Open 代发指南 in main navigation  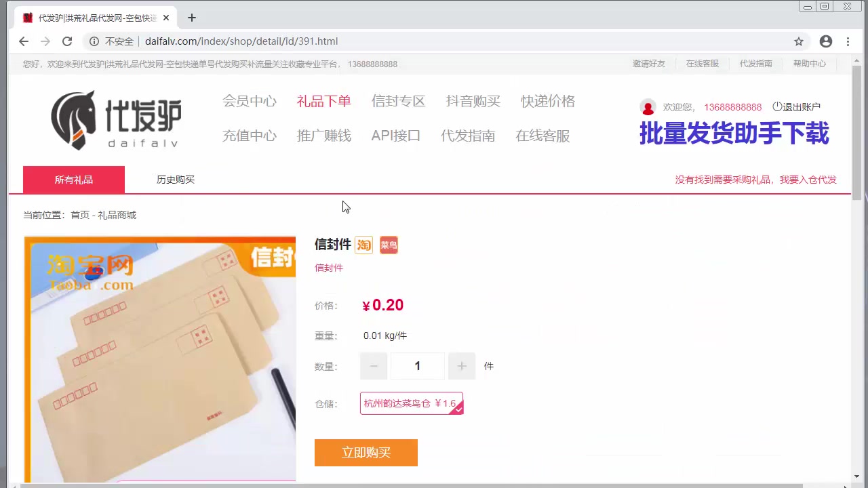click(468, 136)
